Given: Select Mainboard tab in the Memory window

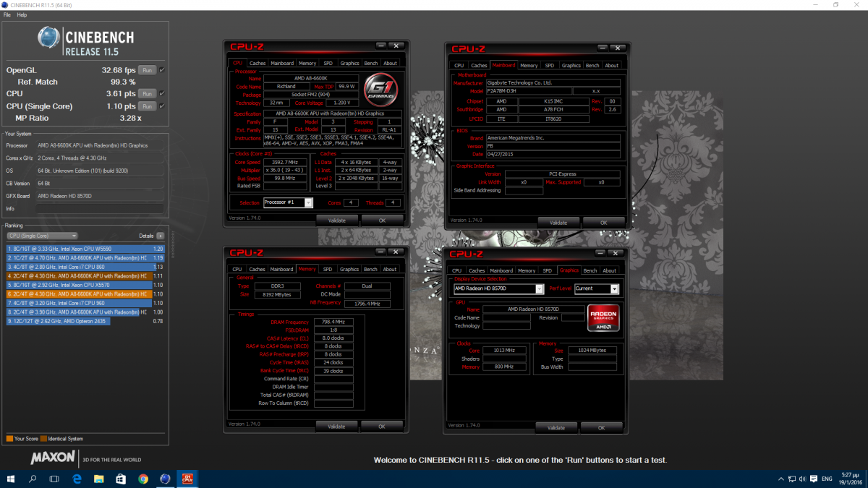Looking at the screenshot, I should 282,269.
